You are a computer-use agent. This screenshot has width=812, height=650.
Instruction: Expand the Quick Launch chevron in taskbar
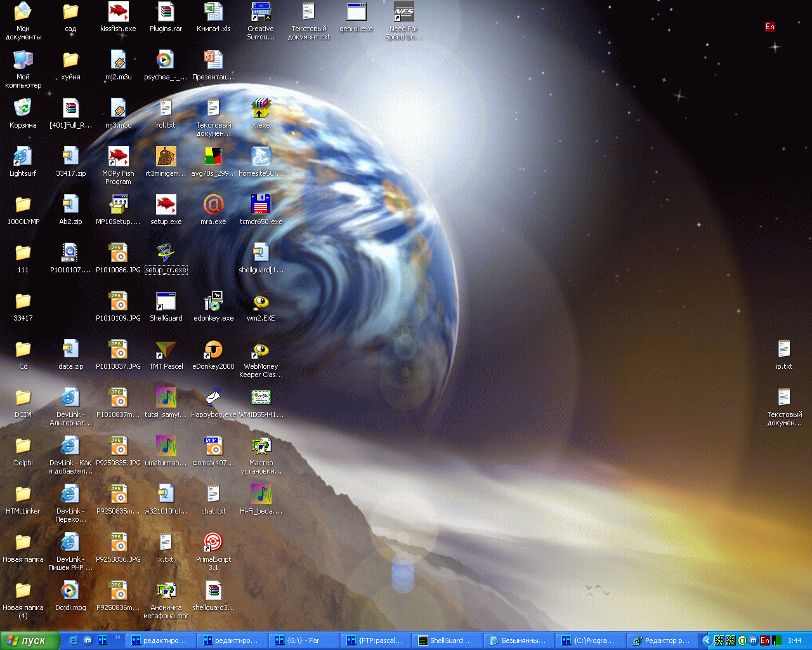[x=117, y=638]
